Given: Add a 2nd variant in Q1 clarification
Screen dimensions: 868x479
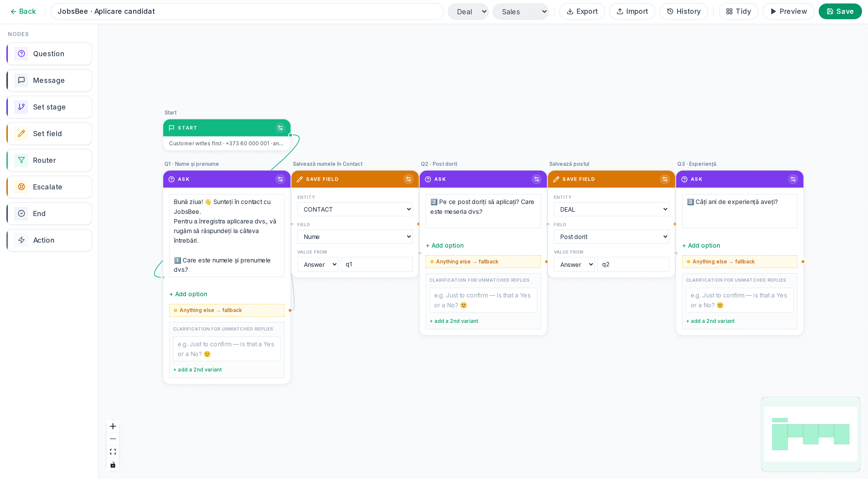Looking at the screenshot, I should [x=198, y=369].
